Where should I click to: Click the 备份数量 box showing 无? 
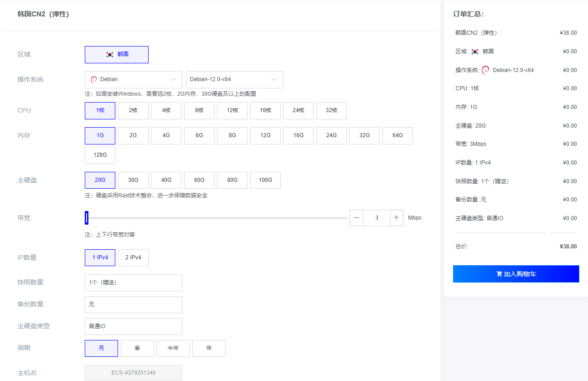[133, 304]
